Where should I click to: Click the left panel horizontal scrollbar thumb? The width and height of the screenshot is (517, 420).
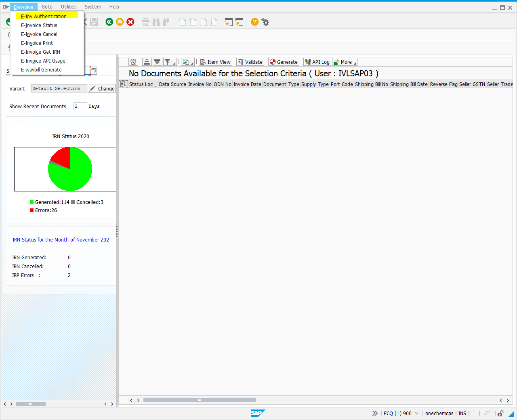coord(31,404)
